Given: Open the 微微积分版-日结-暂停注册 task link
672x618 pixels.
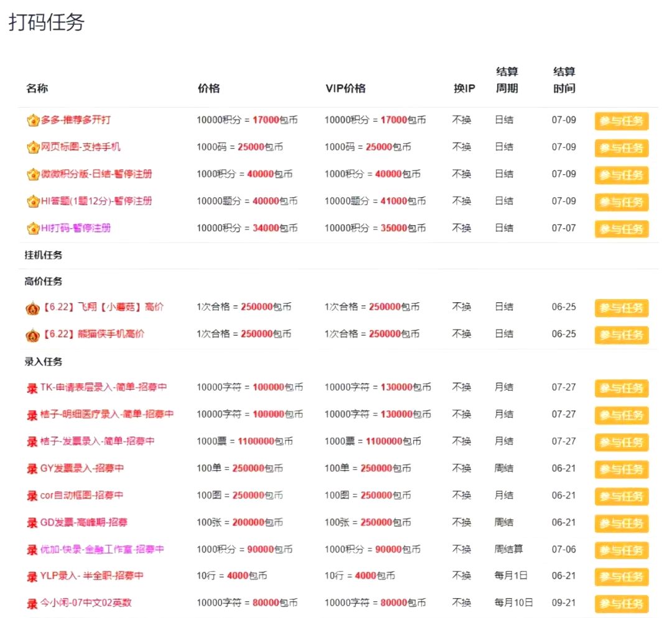Looking at the screenshot, I should 95,174.
